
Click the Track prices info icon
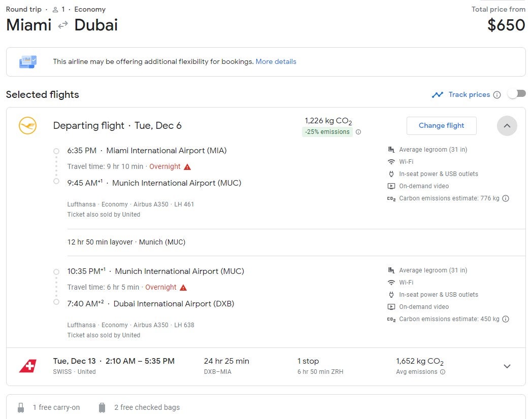click(496, 94)
